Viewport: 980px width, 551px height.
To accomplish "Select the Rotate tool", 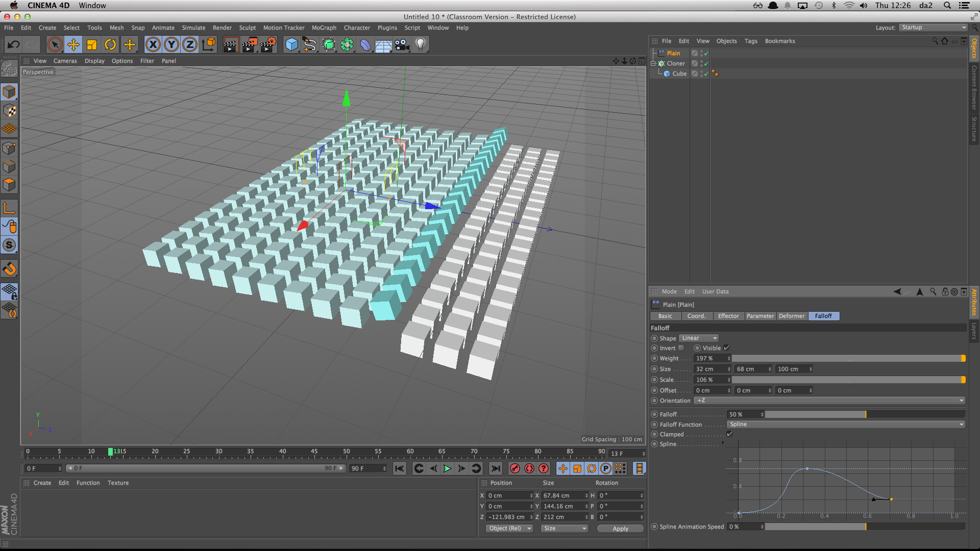I will pos(110,45).
